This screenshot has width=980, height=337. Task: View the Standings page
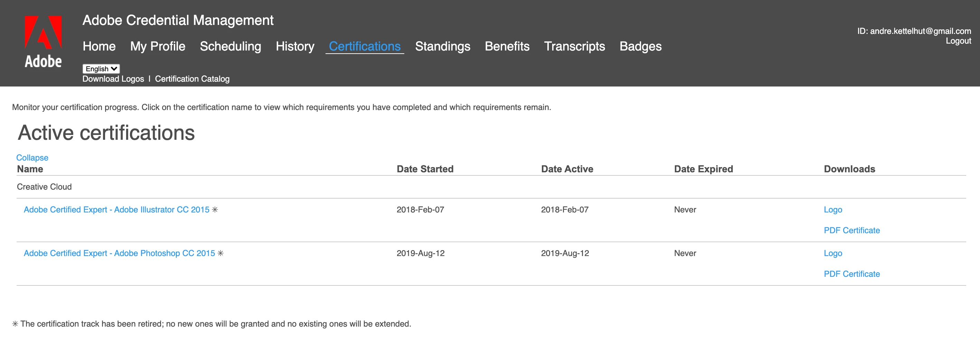[442, 46]
